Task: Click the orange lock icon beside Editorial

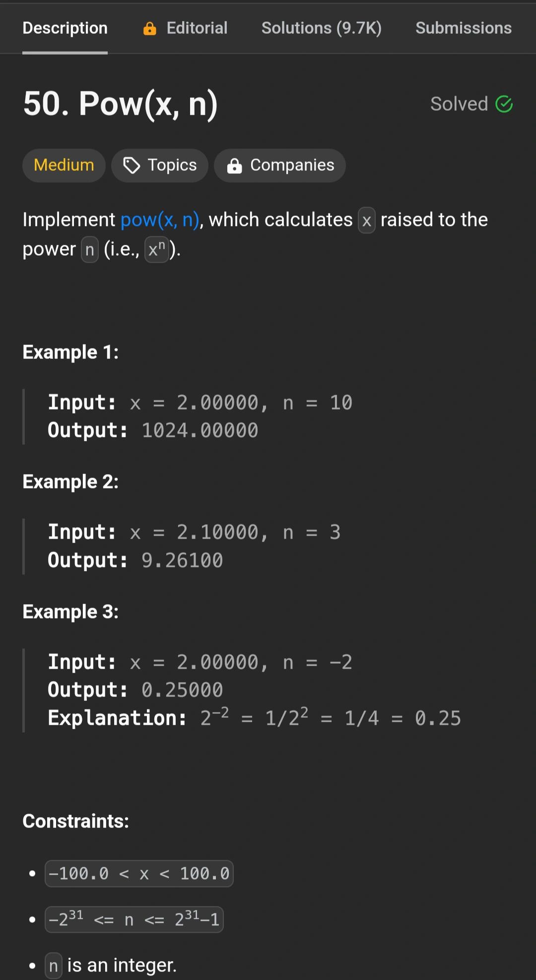Action: click(149, 29)
